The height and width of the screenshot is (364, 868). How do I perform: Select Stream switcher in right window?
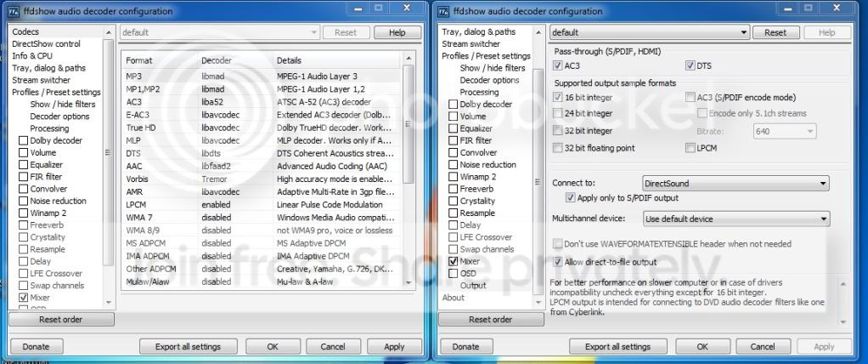(471, 43)
